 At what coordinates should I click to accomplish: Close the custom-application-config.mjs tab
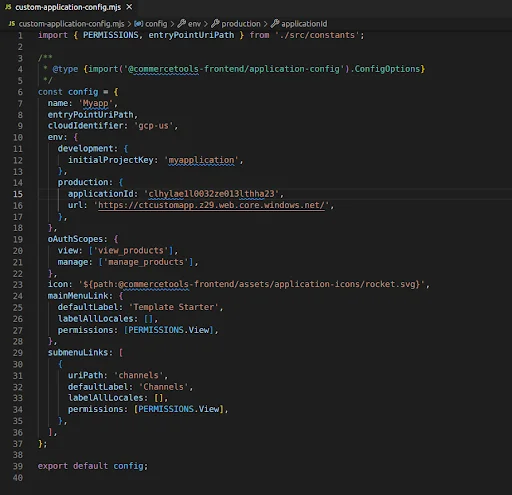[x=129, y=7]
